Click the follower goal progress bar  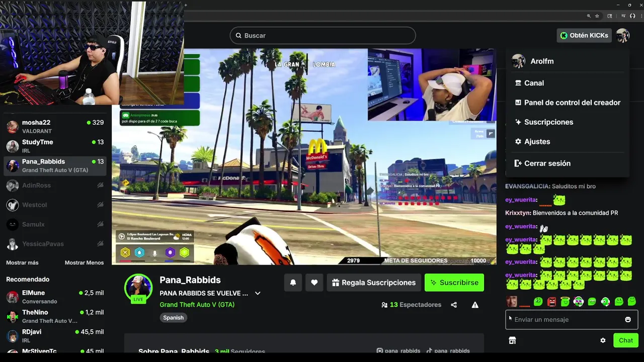pyautogui.click(x=417, y=260)
